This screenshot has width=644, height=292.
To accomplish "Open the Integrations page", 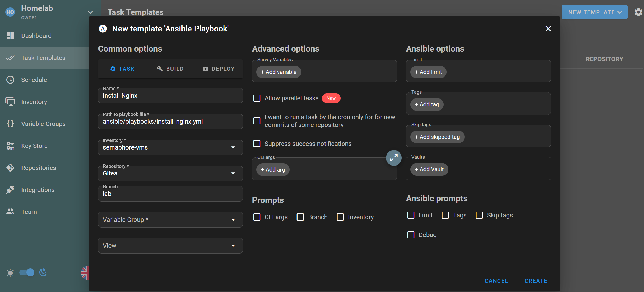I will coord(38,190).
